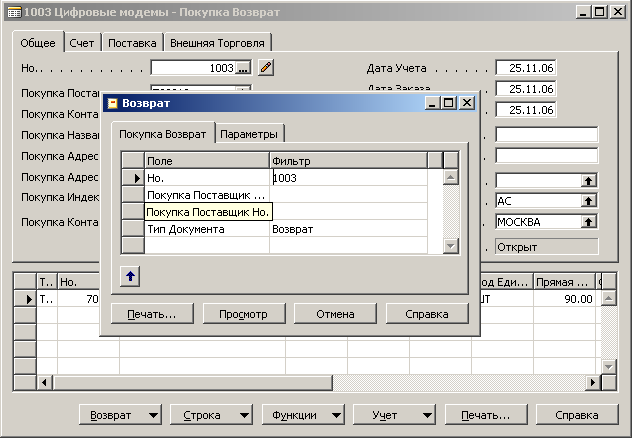Click left arrow of lines horizontal scrollbar
Screen dimensions: 632x438
(x=44, y=382)
